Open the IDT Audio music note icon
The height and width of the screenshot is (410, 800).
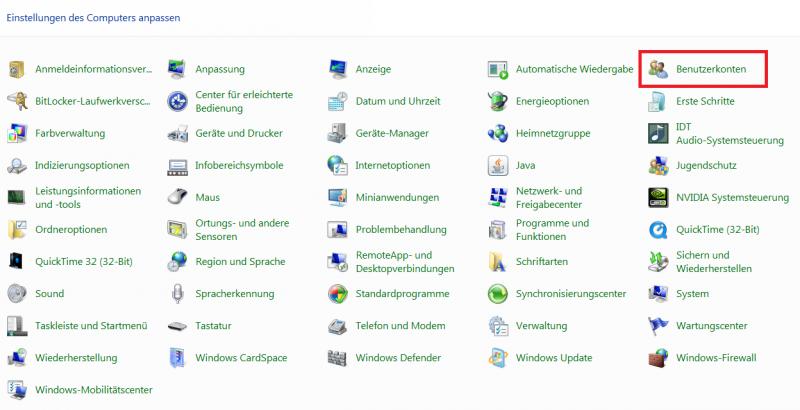coord(658,133)
